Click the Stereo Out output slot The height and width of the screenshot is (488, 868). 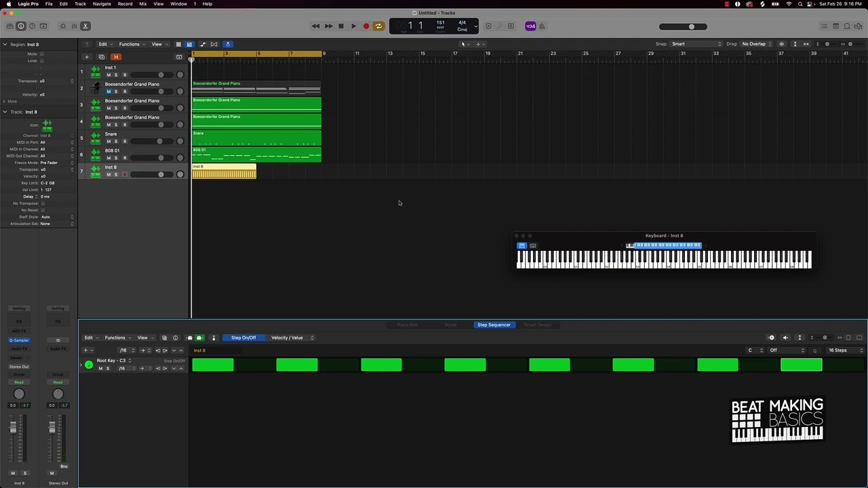(x=19, y=367)
